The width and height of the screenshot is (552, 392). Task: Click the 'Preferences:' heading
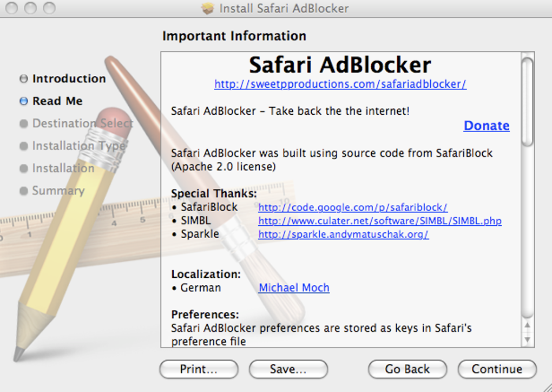tap(205, 314)
